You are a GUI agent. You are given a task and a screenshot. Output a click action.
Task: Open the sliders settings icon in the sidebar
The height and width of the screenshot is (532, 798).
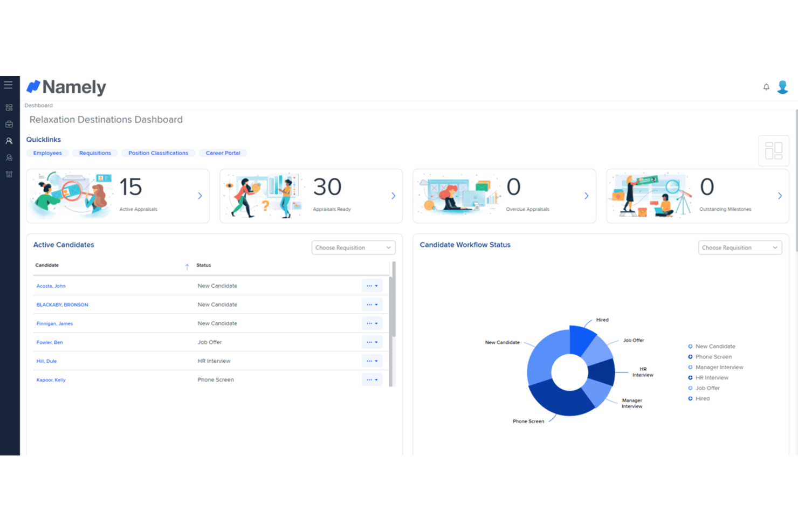[x=9, y=174]
